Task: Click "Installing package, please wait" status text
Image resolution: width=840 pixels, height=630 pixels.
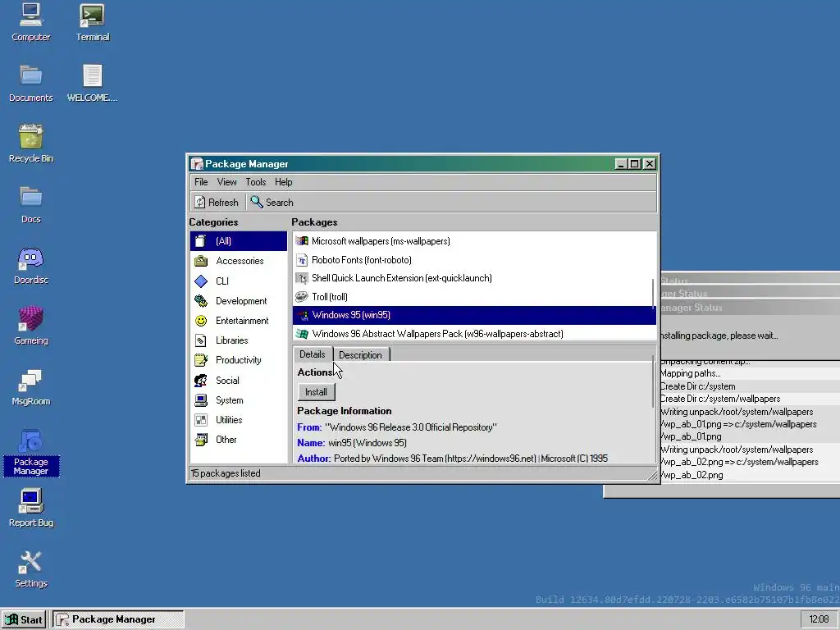Action: click(719, 336)
